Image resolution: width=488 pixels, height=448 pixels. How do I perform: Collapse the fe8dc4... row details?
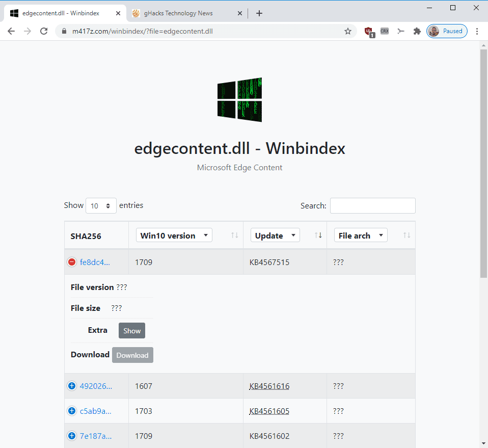pyautogui.click(x=72, y=262)
